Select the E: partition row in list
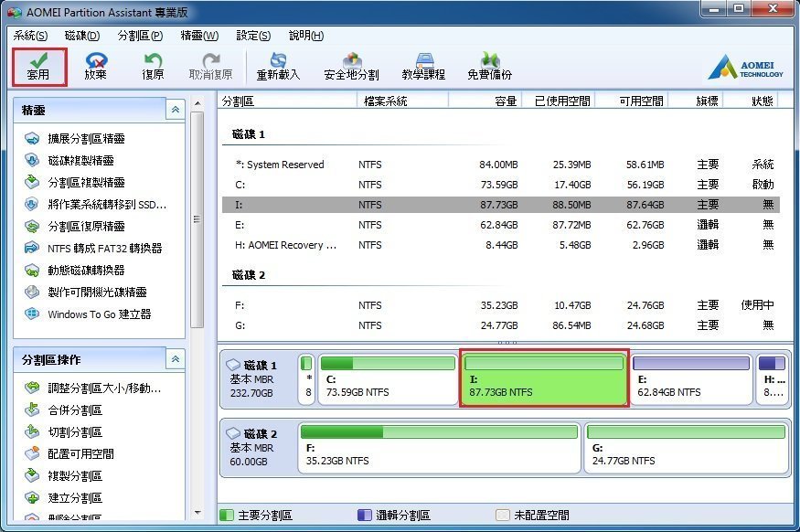Image resolution: width=800 pixels, height=532 pixels. point(500,225)
